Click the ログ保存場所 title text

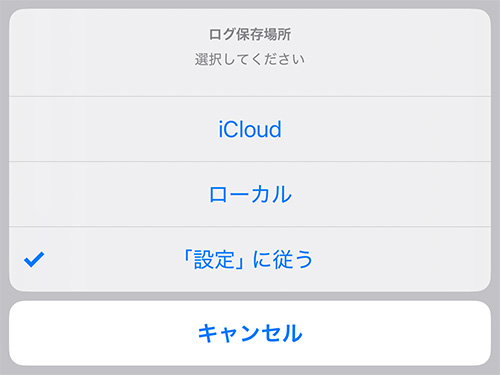(250, 34)
